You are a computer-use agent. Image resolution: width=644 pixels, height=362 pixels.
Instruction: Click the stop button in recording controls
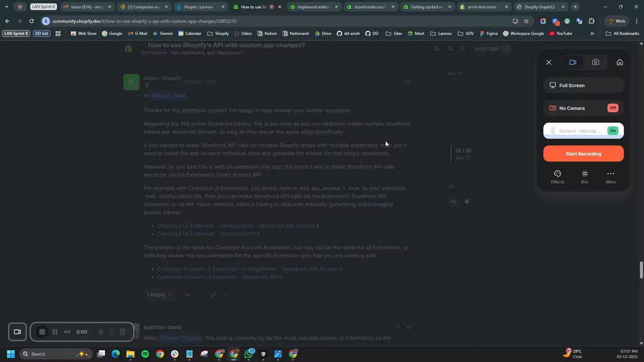[42, 332]
